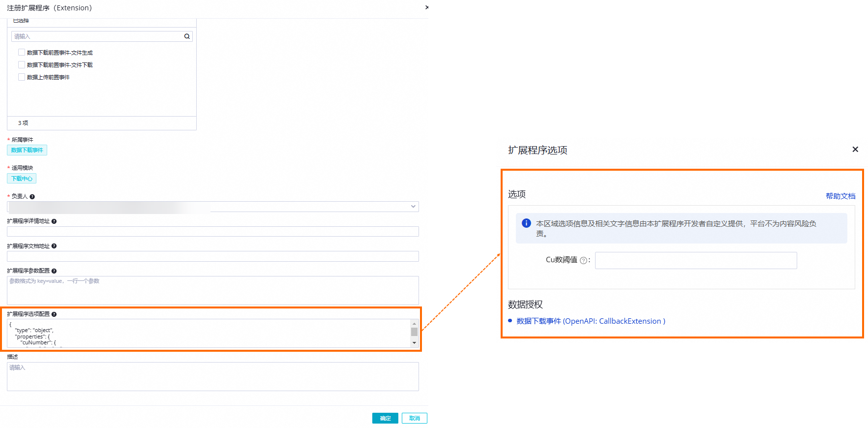Image resolution: width=868 pixels, height=428 pixels.
Task: Click the 扩展程序文档地址 input field
Action: (x=213, y=256)
